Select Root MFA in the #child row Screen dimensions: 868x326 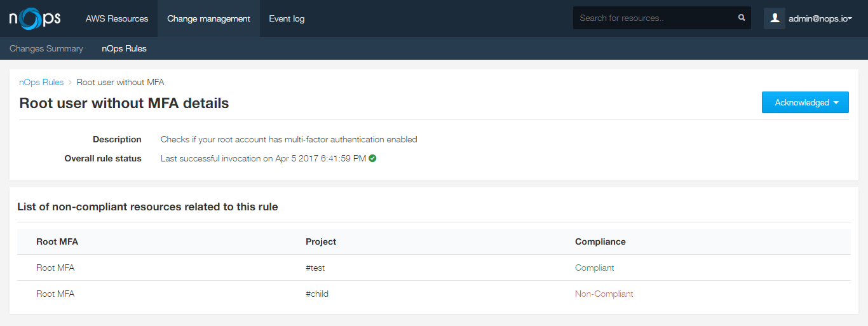(x=55, y=294)
